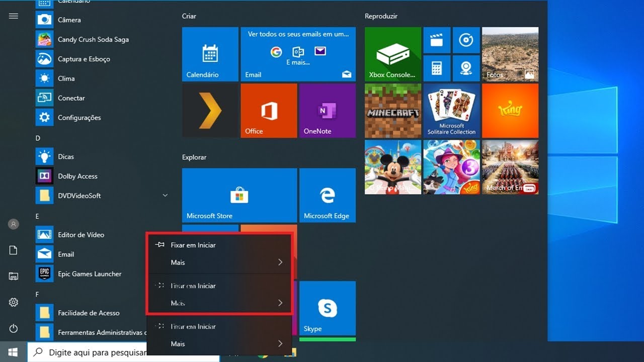644x362 pixels.
Task: Expand the Start menu hamburger navigation icon
Action: click(x=14, y=16)
